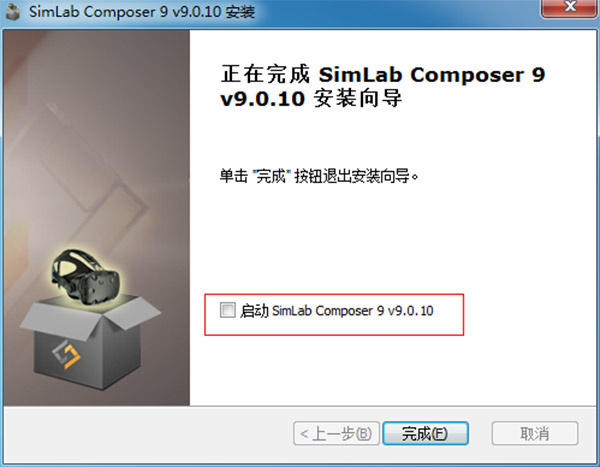Click the gray footer area left of 上一步
Image resolution: width=600 pixels, height=467 pixels.
147,433
